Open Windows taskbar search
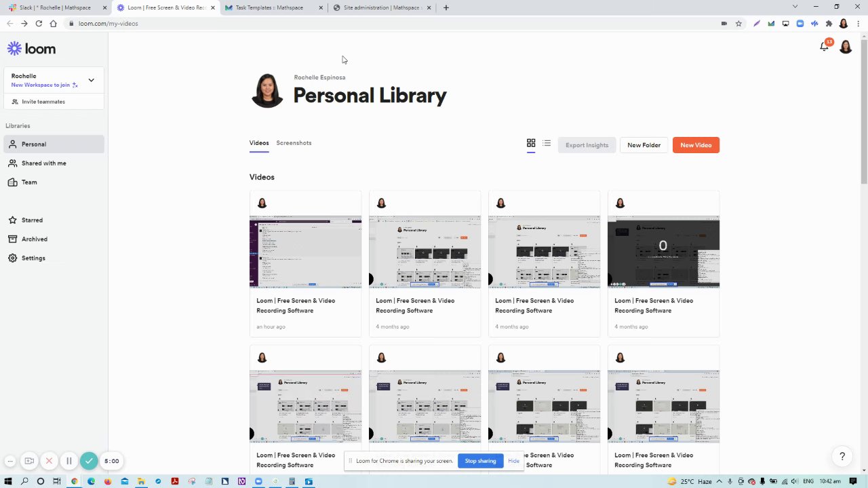The width and height of the screenshot is (868, 488). (24, 481)
